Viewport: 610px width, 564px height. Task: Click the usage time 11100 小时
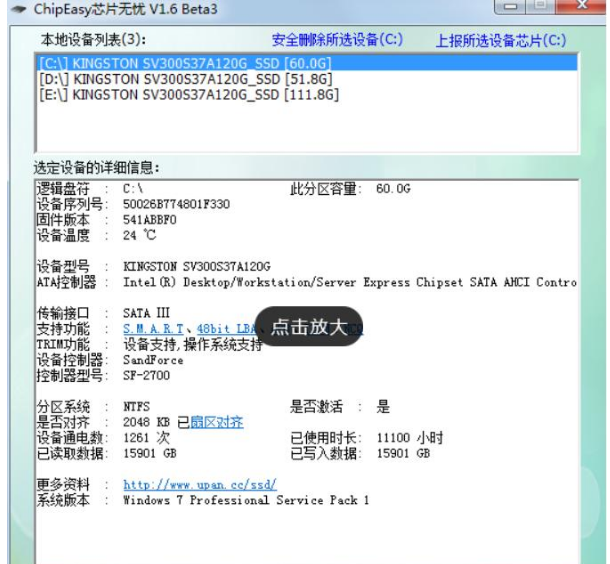410,438
